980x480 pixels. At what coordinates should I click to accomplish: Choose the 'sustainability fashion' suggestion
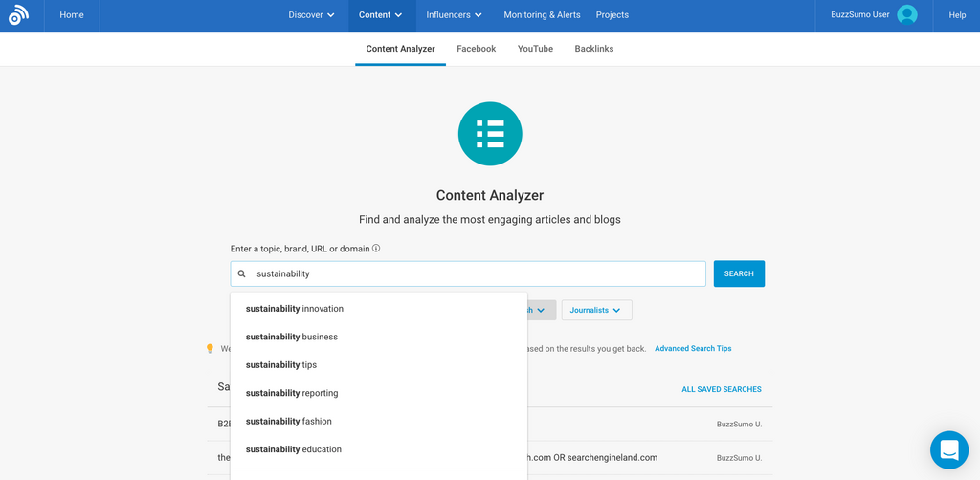[289, 422]
